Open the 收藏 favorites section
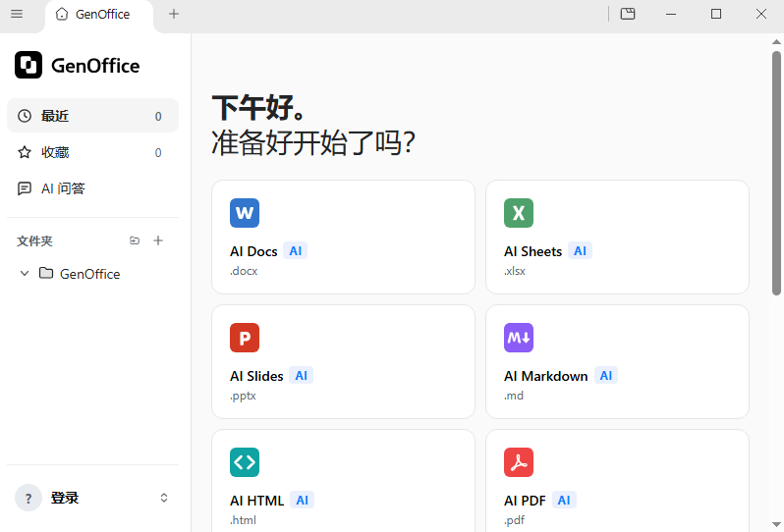Screen dimensions: 784x532 click(92, 152)
